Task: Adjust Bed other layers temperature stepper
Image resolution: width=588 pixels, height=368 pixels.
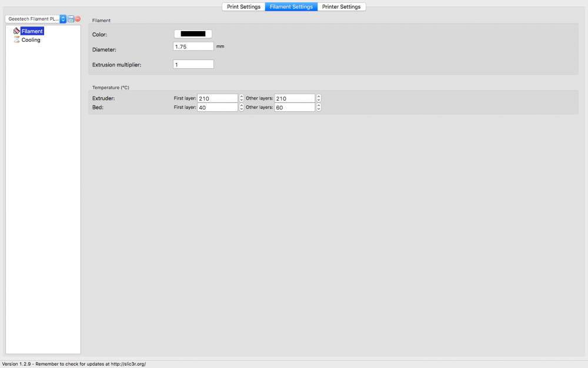Action: [318, 107]
